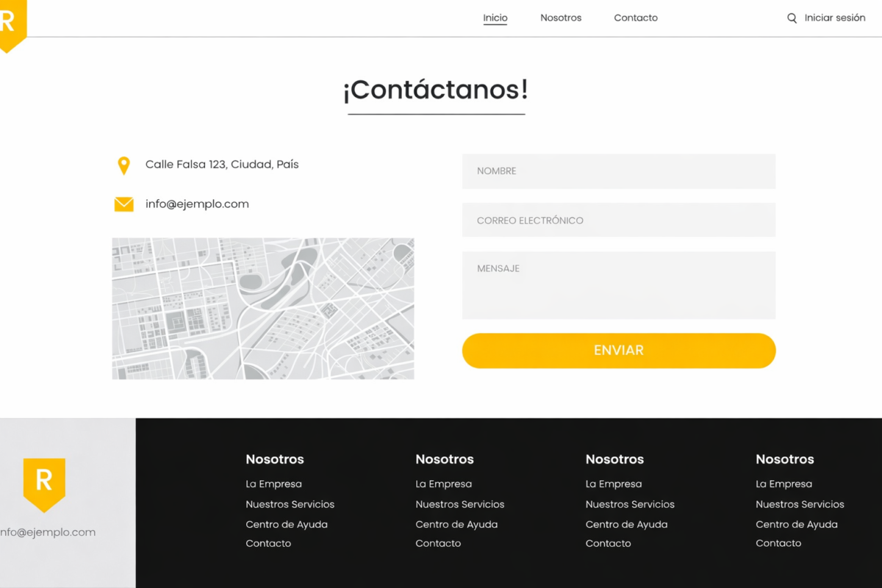Select the CORREO ELECTRÓNICO field

(618, 220)
